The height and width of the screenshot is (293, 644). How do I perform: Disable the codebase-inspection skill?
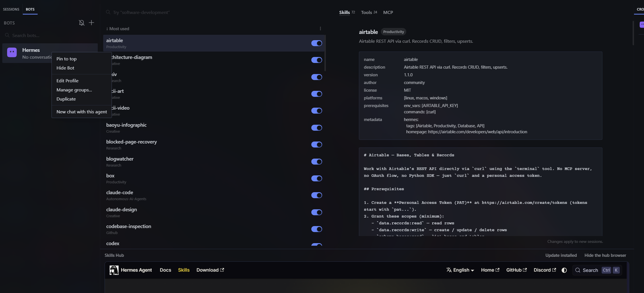317,229
